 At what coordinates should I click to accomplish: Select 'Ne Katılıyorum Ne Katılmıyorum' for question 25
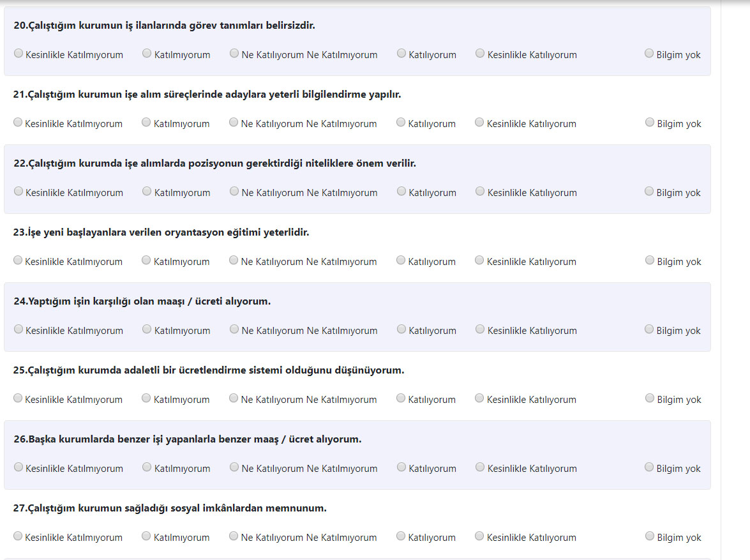coord(234,398)
